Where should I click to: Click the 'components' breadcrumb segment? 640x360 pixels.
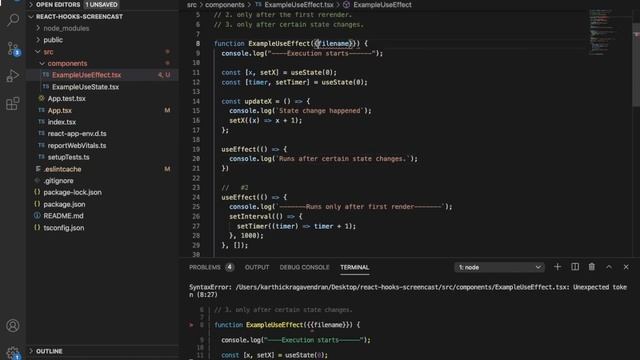click(224, 5)
